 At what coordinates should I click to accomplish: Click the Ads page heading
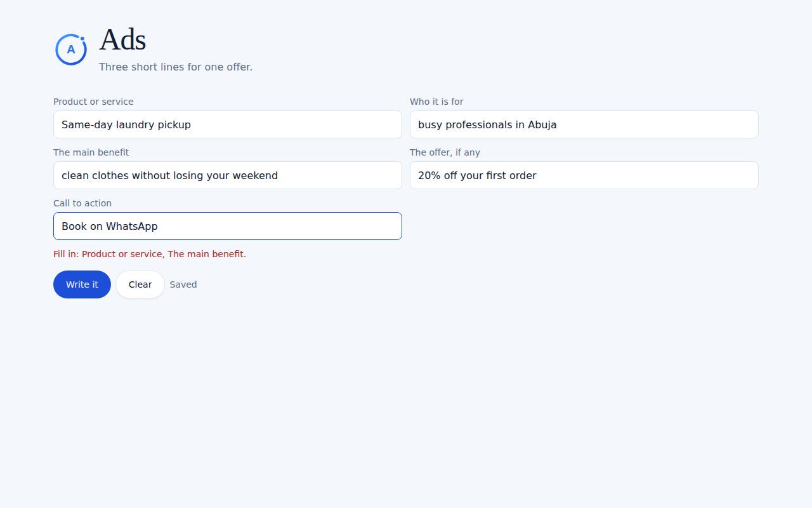click(122, 39)
